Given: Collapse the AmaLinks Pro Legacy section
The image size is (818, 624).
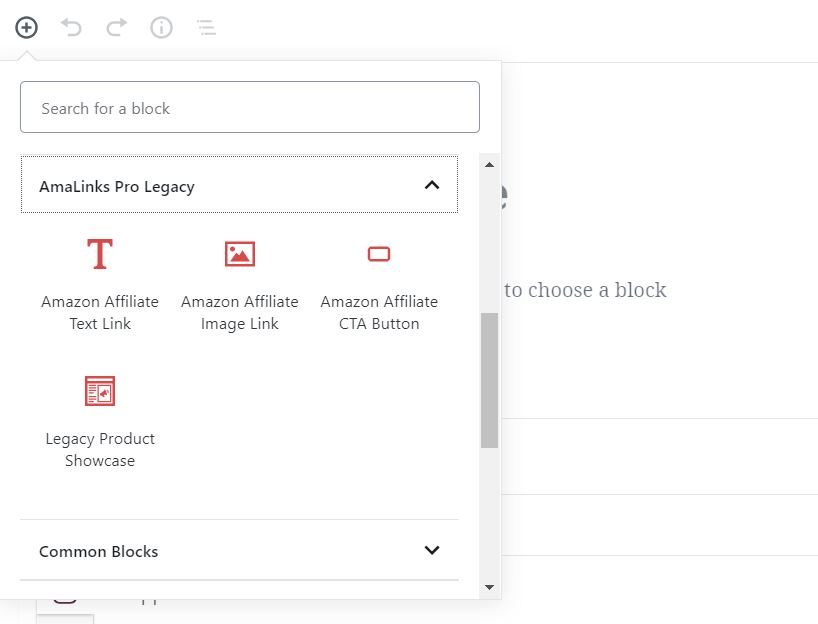Looking at the screenshot, I should tap(239, 185).
